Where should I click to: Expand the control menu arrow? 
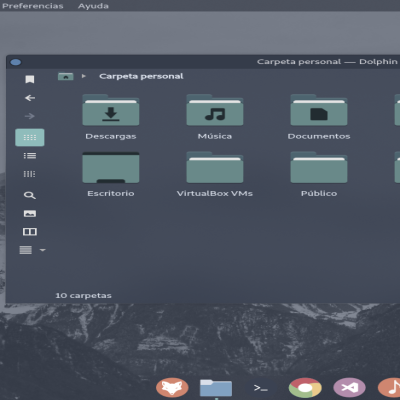click(x=42, y=250)
